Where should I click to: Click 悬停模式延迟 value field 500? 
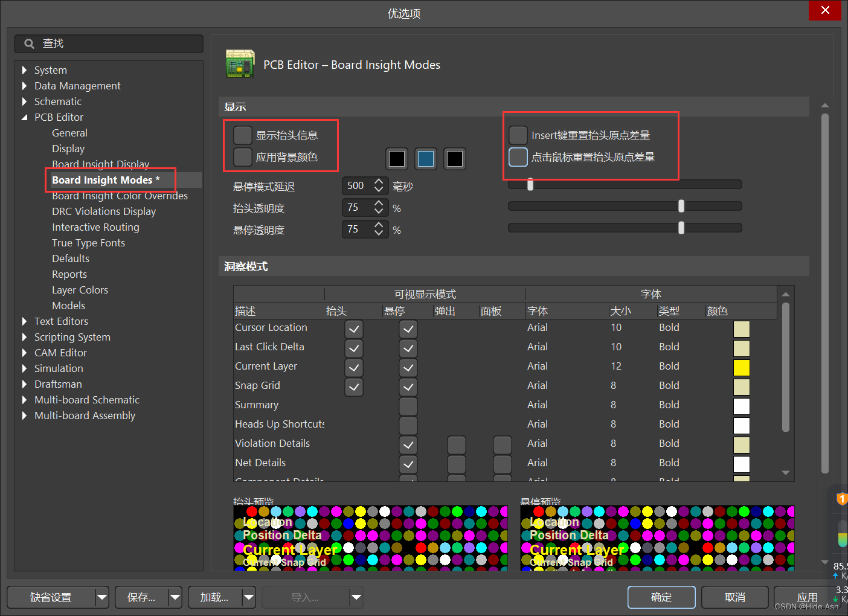coord(357,185)
